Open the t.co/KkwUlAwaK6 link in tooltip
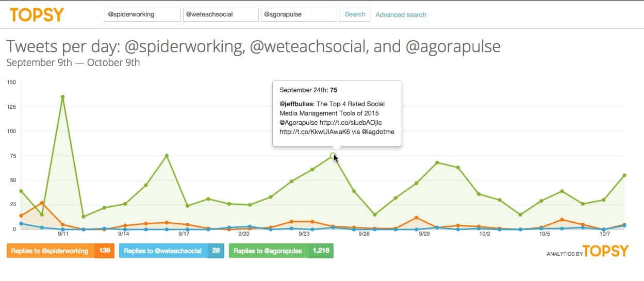The height and width of the screenshot is (281, 644). tap(314, 131)
